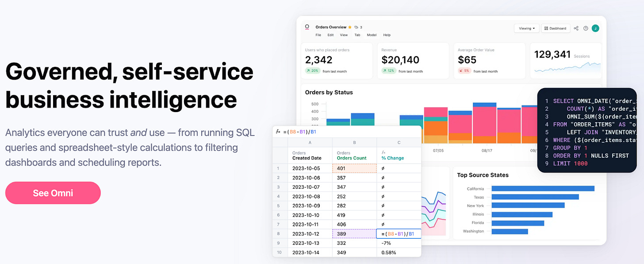This screenshot has height=264, width=644.
Task: Click the LIMIT 1000 line in SQL panel
Action: 571,163
